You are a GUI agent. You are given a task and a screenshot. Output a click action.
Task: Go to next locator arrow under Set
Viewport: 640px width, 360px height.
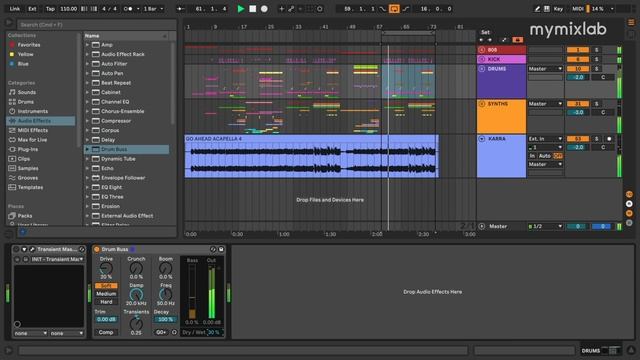[490, 40]
